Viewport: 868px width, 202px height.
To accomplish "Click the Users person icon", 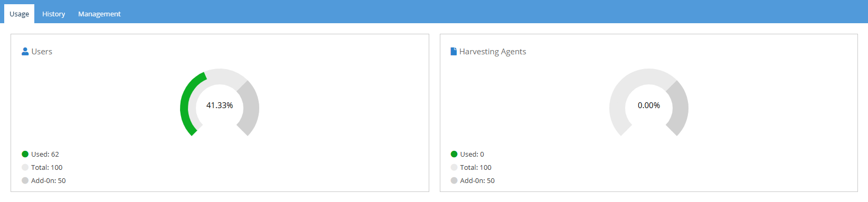I will coord(25,51).
